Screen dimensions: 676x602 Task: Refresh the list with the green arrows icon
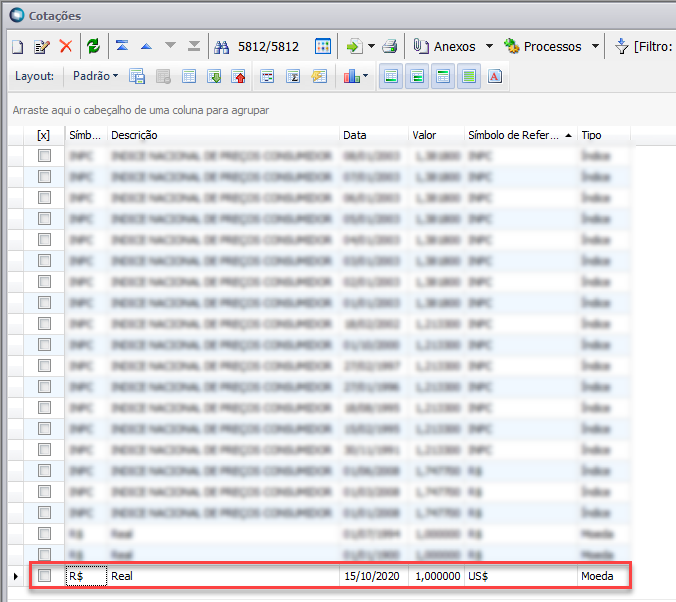pyautogui.click(x=93, y=46)
